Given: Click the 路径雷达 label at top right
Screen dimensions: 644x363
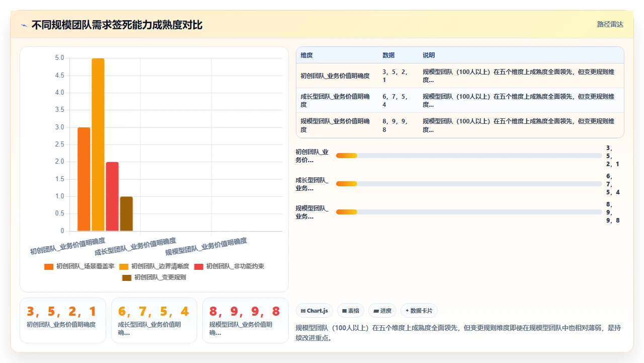Looking at the screenshot, I should tap(610, 24).
